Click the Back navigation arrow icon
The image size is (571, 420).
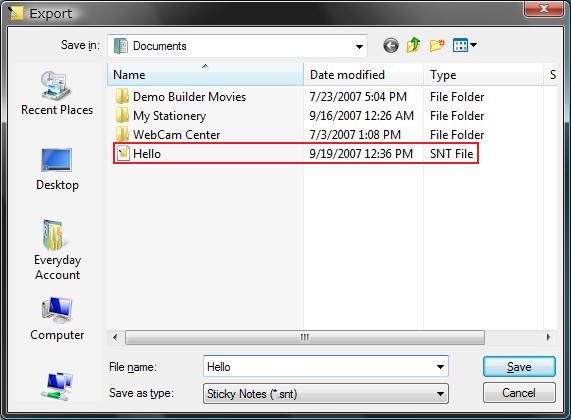(x=391, y=46)
